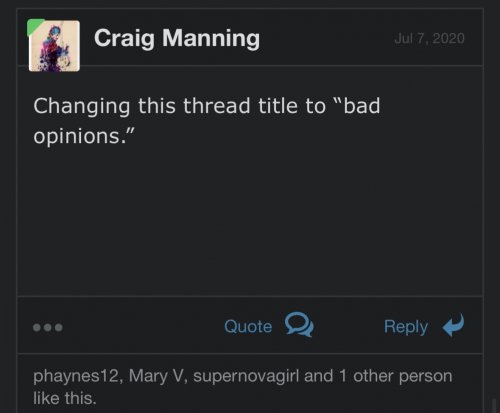Image resolution: width=500 pixels, height=413 pixels.
Task: Open supernovagirl's profile from likes
Action: [x=246, y=377]
